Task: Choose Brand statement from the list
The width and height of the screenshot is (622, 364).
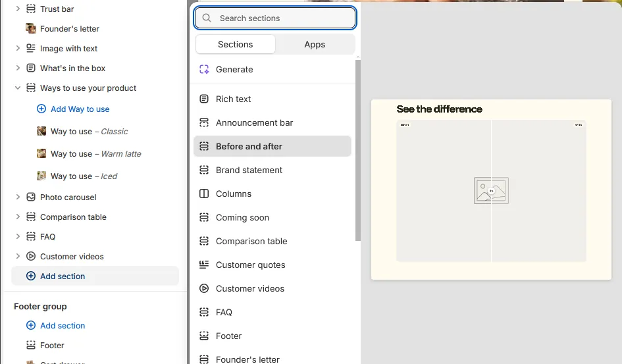Action: (272, 170)
